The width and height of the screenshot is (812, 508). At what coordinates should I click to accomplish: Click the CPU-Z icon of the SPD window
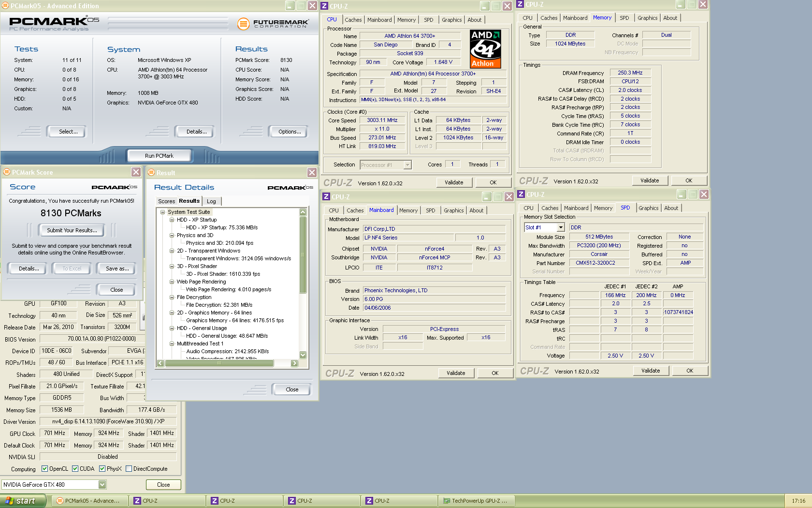pyautogui.click(x=521, y=194)
